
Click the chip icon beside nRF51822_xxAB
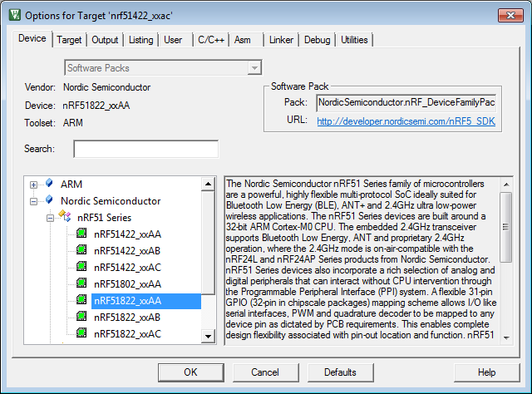(81, 316)
